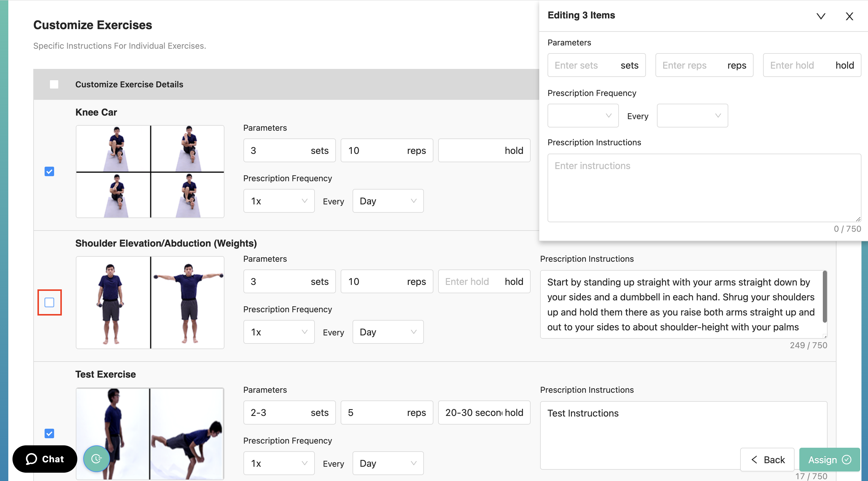This screenshot has width=868, height=481.
Task: Click Shoulder Elevation instructions scrollbar
Action: pos(824,297)
